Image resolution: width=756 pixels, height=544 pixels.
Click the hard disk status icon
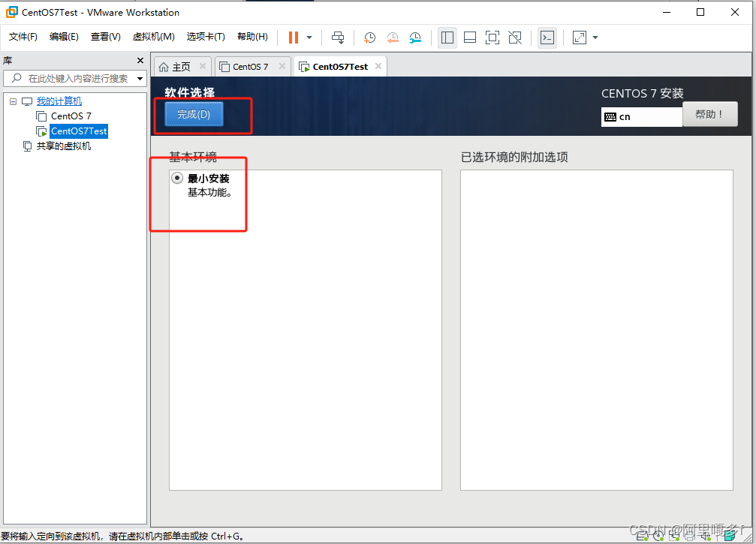(642, 536)
